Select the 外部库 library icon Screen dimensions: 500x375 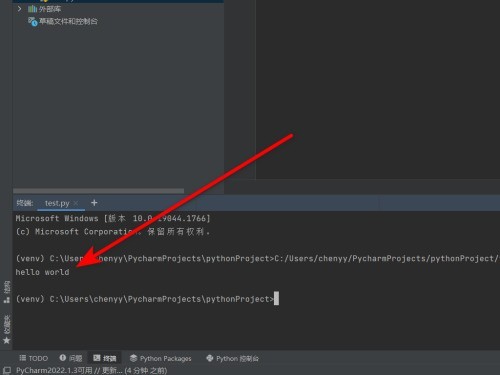coord(32,9)
